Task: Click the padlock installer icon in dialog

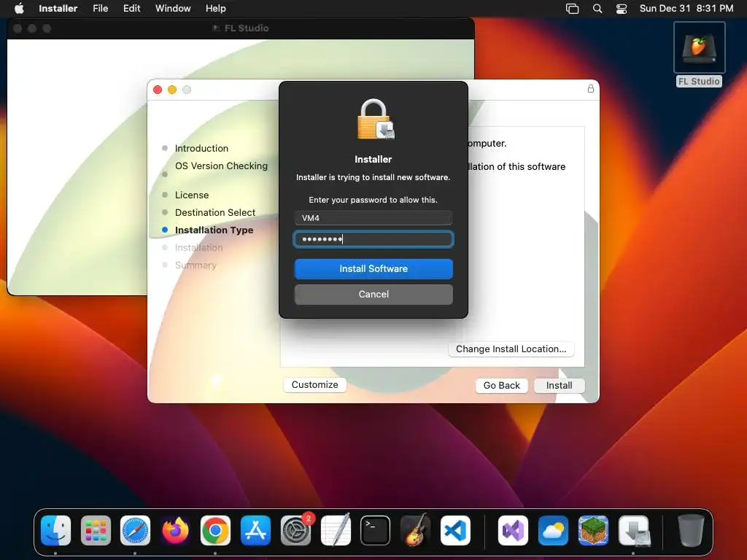Action: [376, 119]
